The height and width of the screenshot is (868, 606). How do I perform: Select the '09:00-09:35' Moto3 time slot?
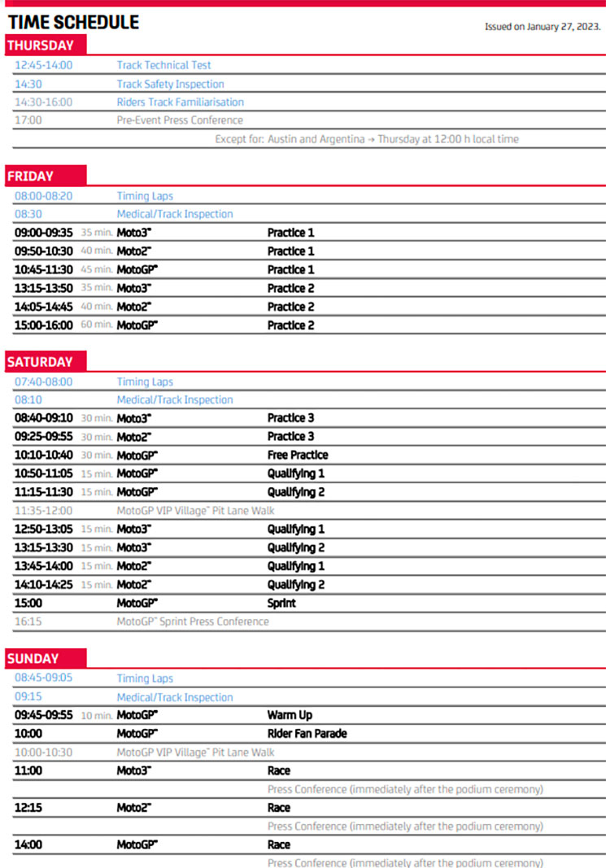43,233
